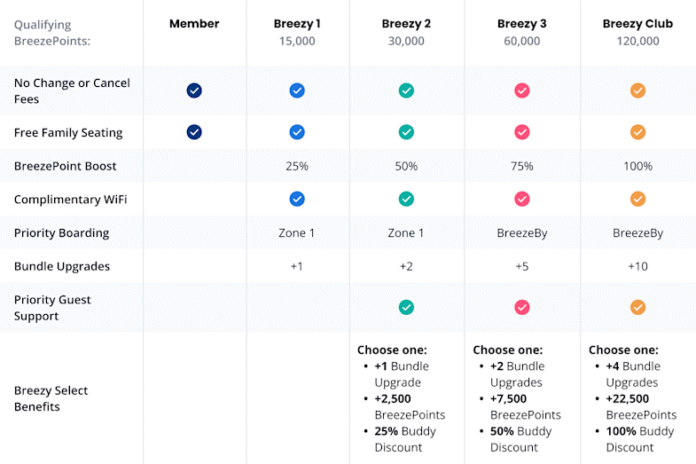Screen dimensions: 696x464
Task: Click the Breezy Select Benefits row label
Action: click(x=51, y=398)
